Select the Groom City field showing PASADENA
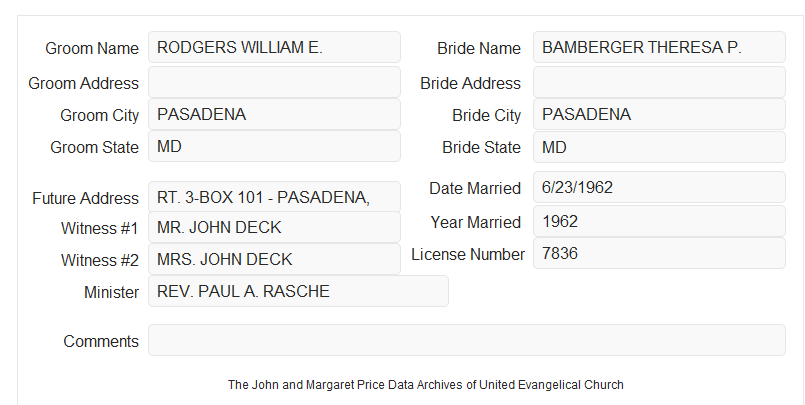This screenshot has height=405, width=805. point(274,114)
